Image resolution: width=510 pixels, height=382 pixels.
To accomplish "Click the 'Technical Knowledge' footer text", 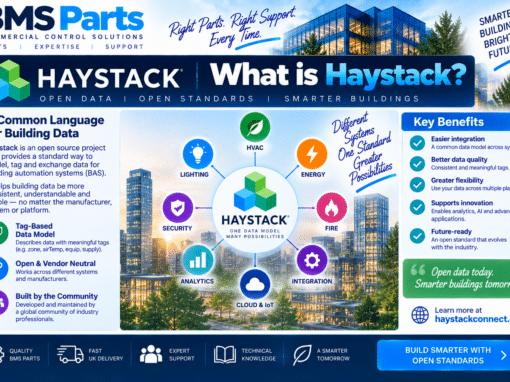I will point(259,355).
